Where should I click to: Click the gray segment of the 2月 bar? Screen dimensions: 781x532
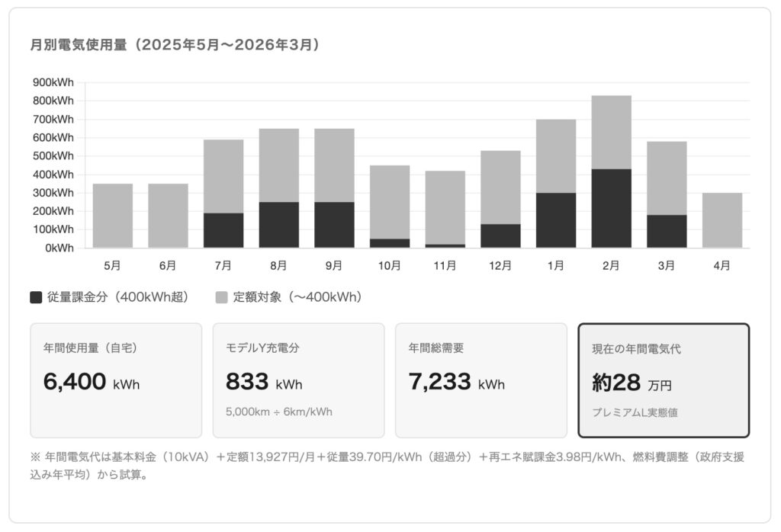(x=611, y=132)
